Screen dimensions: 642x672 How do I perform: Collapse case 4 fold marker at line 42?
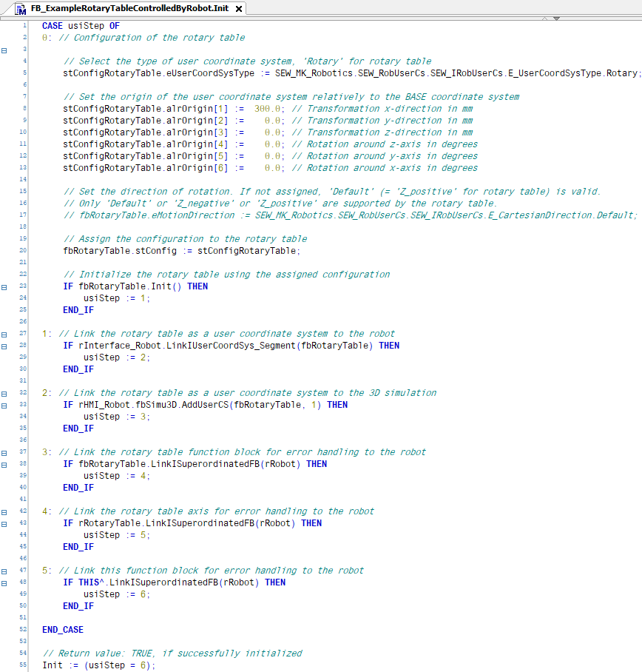(4, 511)
